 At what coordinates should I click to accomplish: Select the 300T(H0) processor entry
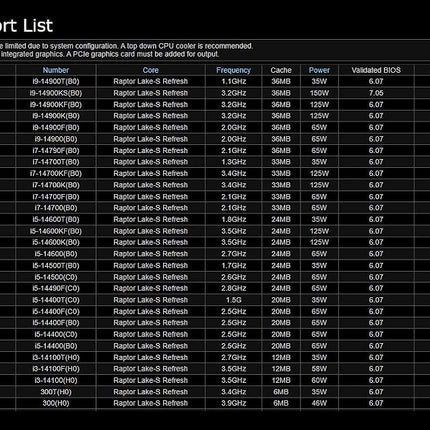click(x=56, y=392)
